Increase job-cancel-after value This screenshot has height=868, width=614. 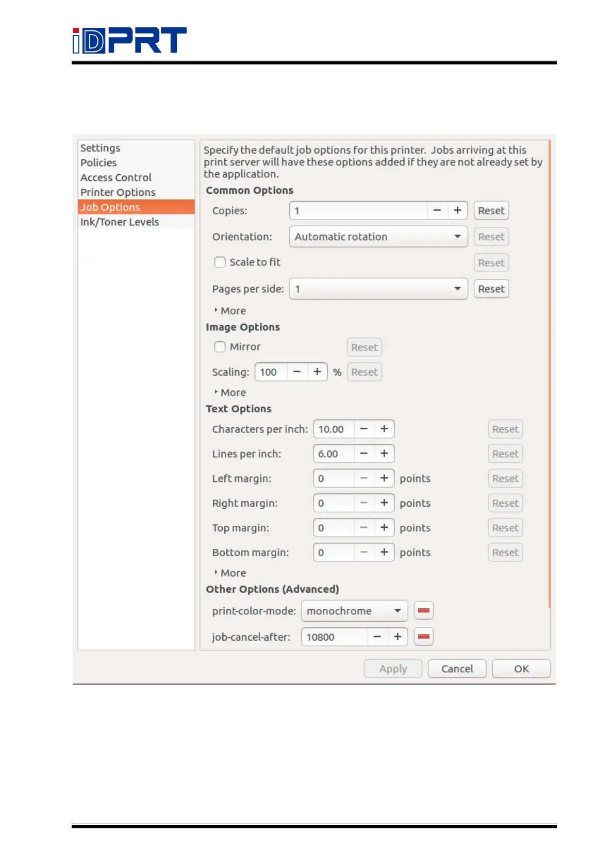point(397,637)
